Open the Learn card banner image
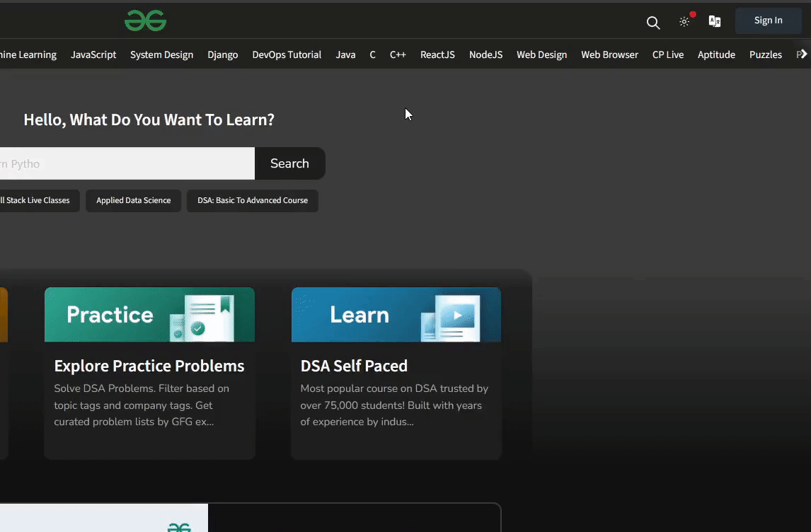Image resolution: width=811 pixels, height=532 pixels. pos(396,314)
